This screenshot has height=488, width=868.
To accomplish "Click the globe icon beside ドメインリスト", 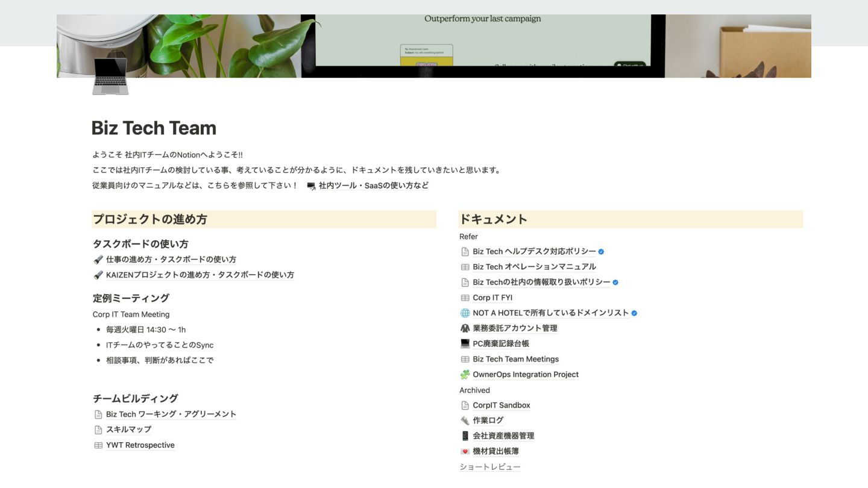I will [465, 313].
